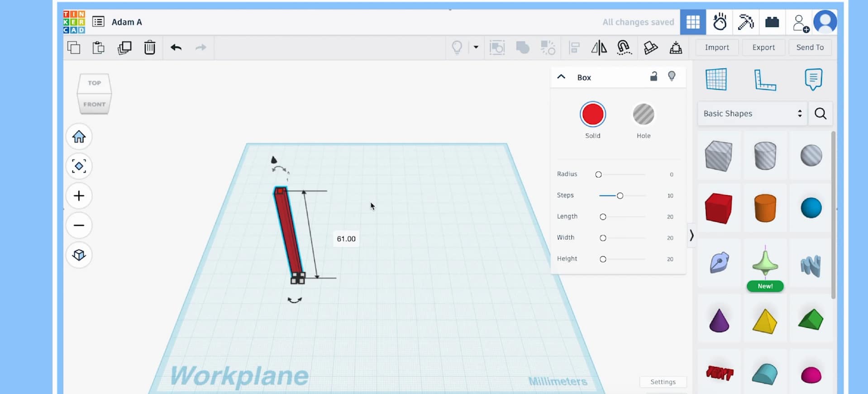Select the striped Cylinder hole shape
The width and height of the screenshot is (868, 394).
pyautogui.click(x=765, y=155)
